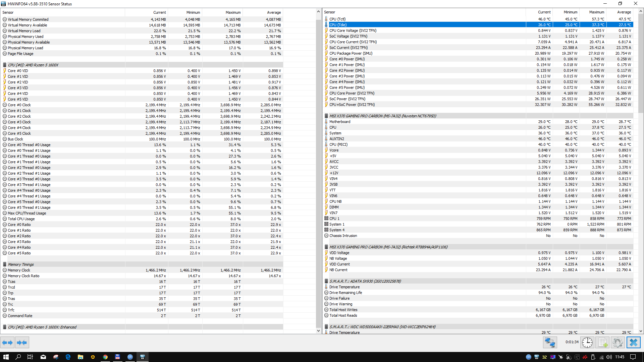Launch Mail from the taskbar

[43, 357]
